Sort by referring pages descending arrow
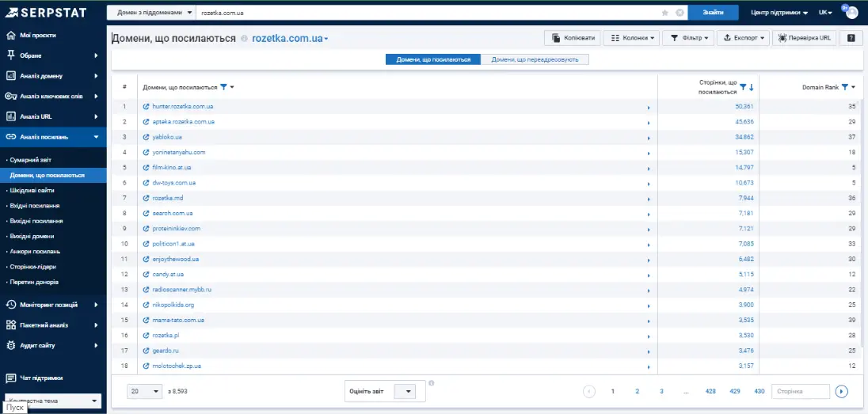Screen dimensions: 868x414 coord(752,87)
